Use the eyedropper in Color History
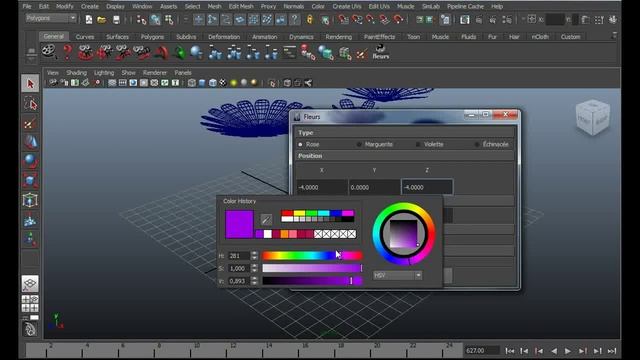This screenshot has width=640, height=360. point(266,220)
